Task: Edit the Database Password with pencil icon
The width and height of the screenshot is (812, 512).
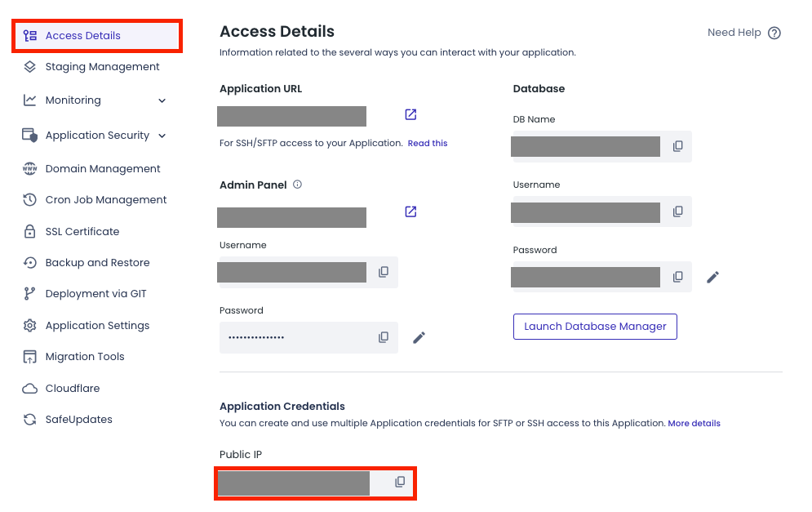Action: click(x=712, y=278)
